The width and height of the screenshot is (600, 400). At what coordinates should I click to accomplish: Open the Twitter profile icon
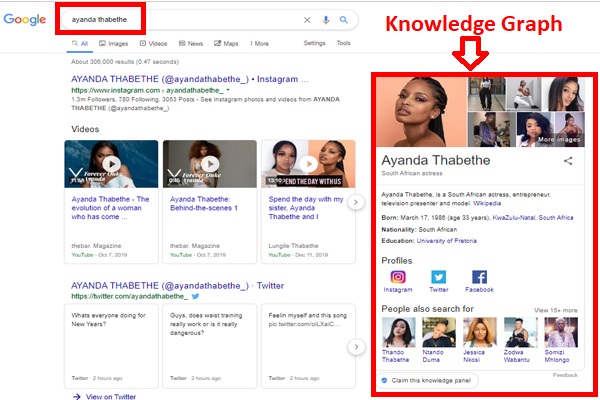439,277
